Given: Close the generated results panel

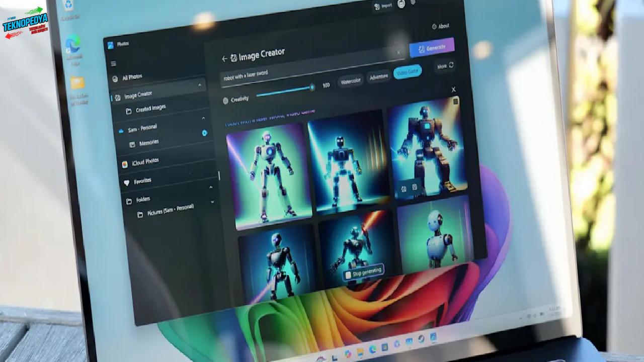Looking at the screenshot, I should tap(453, 89).
